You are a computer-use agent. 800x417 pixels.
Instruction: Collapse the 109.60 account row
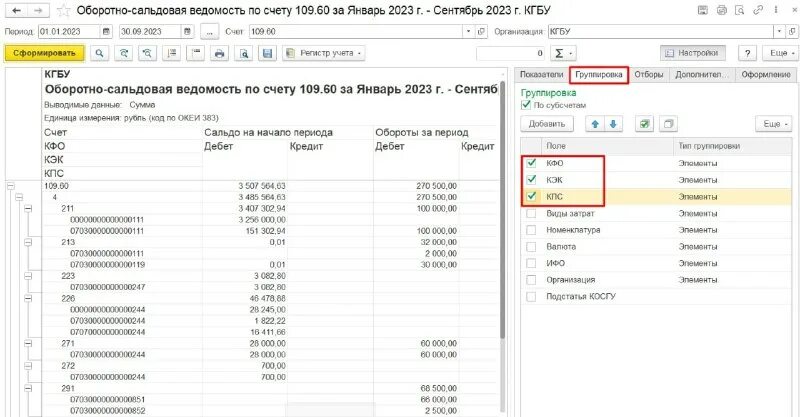coord(10,186)
